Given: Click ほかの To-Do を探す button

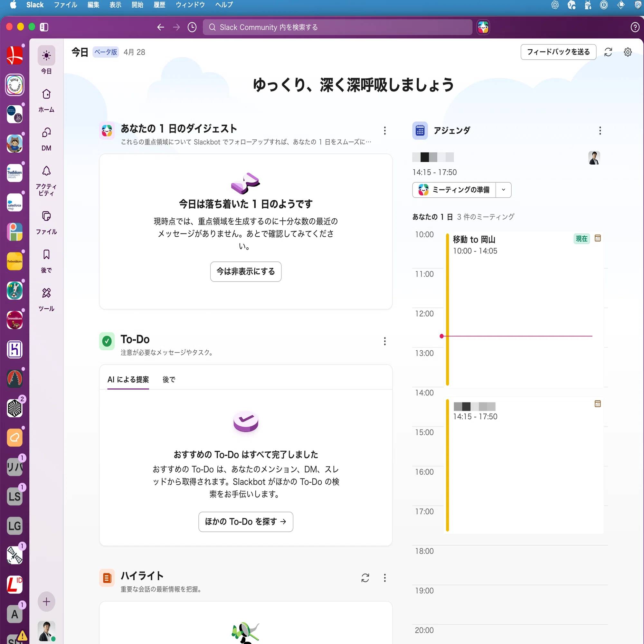Looking at the screenshot, I should click(x=246, y=522).
